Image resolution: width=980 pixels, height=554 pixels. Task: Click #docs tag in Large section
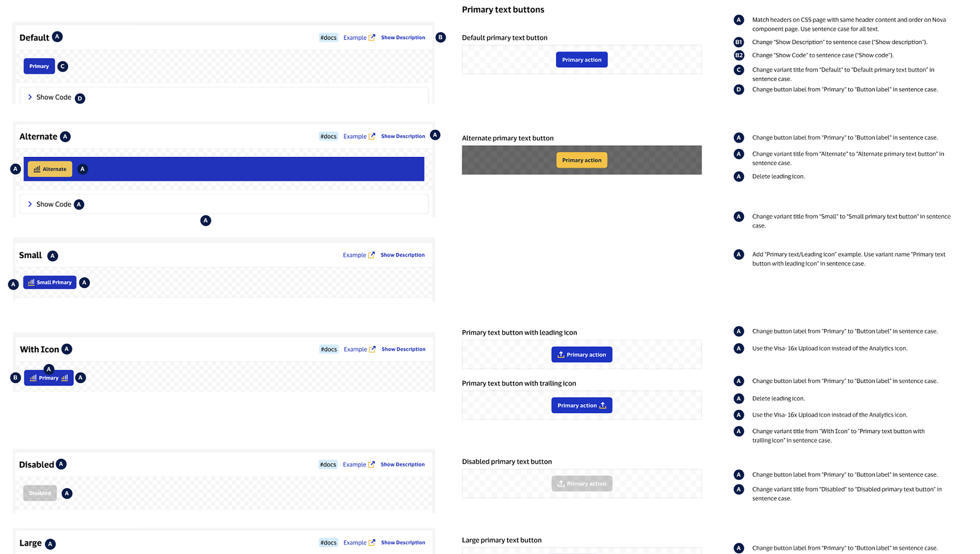point(328,543)
